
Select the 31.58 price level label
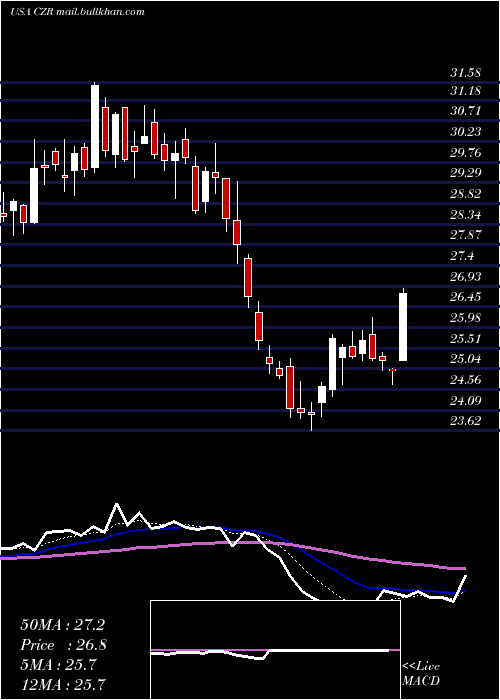point(465,72)
